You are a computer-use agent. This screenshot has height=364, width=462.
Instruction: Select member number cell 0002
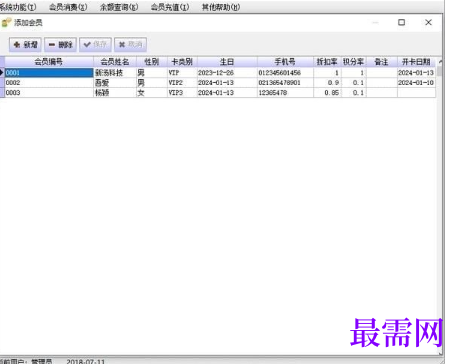tap(49, 83)
